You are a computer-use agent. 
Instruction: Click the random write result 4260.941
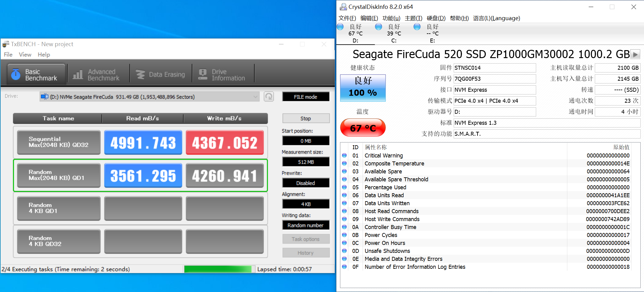(x=225, y=175)
